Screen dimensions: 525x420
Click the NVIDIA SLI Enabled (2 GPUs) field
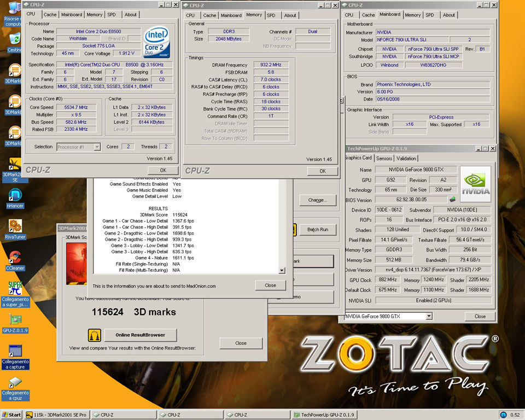click(433, 300)
